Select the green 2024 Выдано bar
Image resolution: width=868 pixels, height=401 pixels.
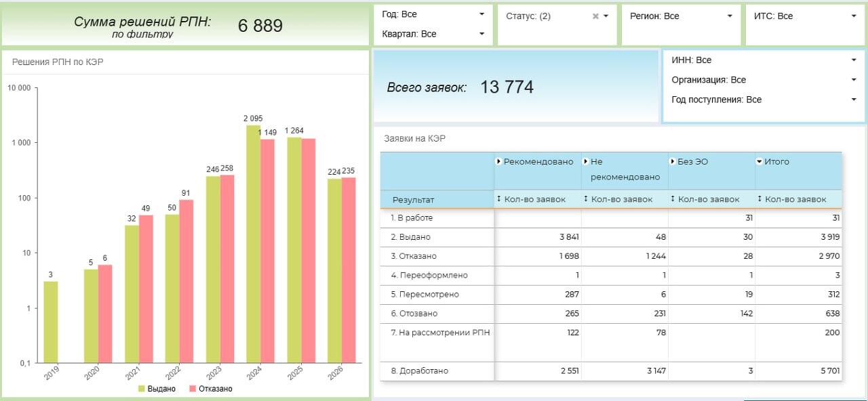[x=253, y=244]
